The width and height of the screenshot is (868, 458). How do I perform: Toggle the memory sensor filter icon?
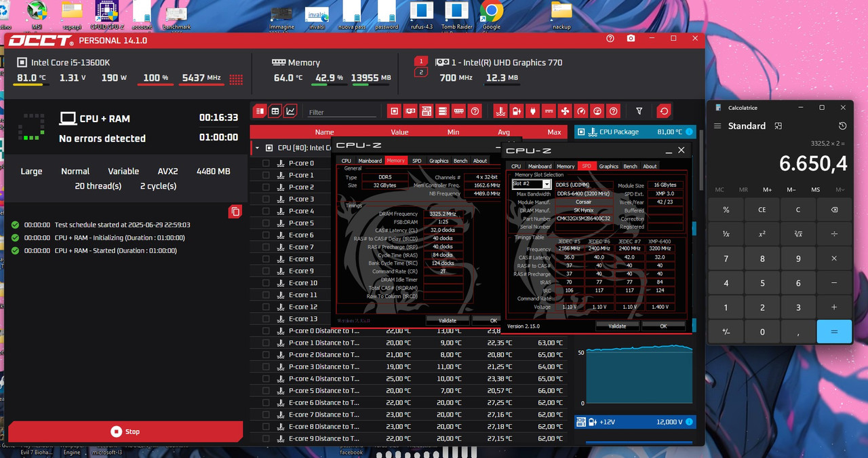click(459, 111)
